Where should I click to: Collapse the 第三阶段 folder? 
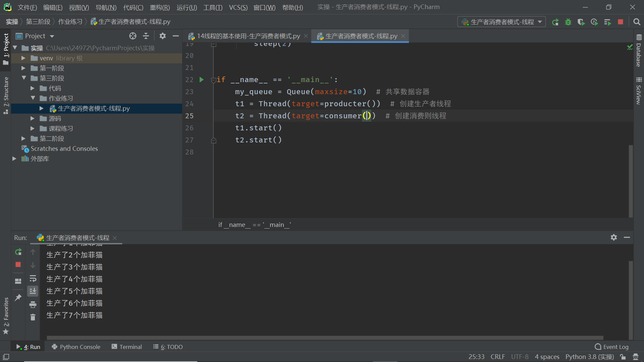click(24, 78)
